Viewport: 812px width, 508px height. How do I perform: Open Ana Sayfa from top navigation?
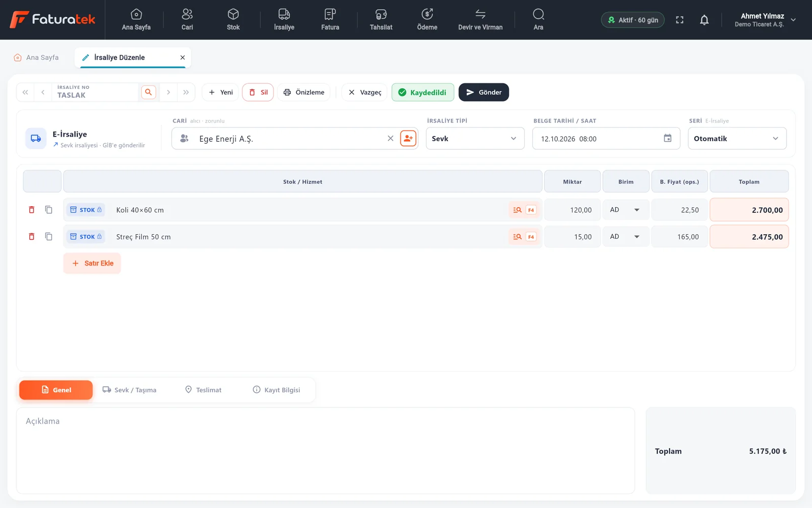click(136, 20)
